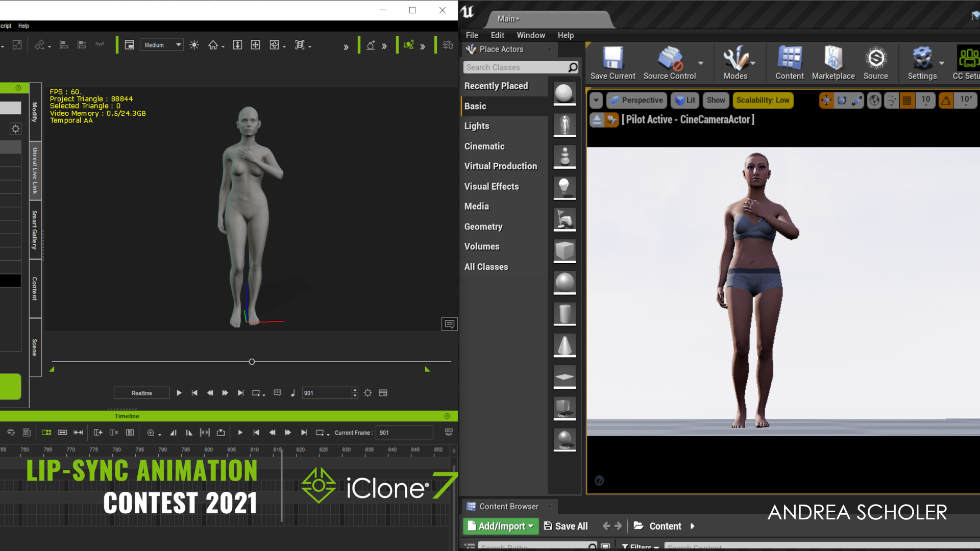Toggle translate gizmo mode in Unreal viewport
This screenshot has width=980, height=551.
pos(826,101)
